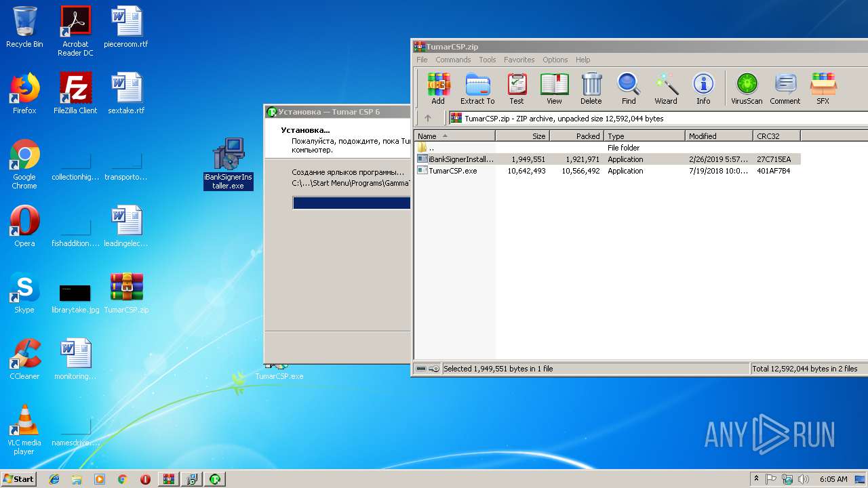This screenshot has height=488, width=868.
Task: Select the CCleaner desktop shortcut
Action: (x=24, y=359)
